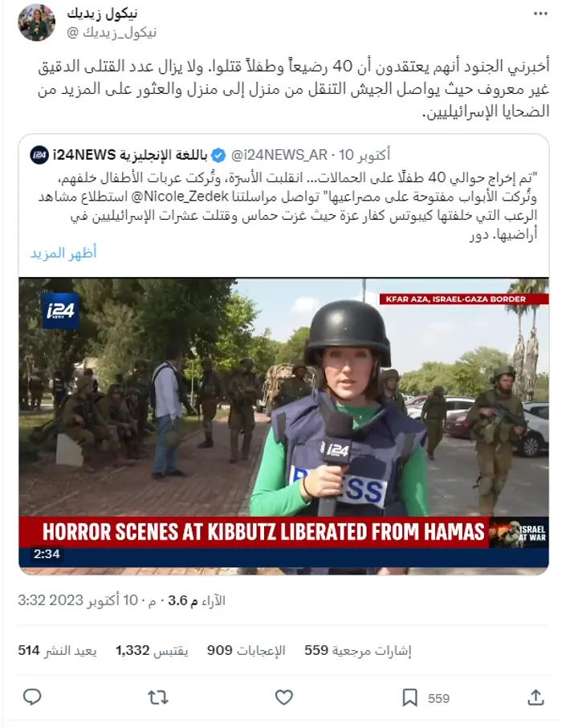Open the 559 bookmarks count

coord(358,650)
